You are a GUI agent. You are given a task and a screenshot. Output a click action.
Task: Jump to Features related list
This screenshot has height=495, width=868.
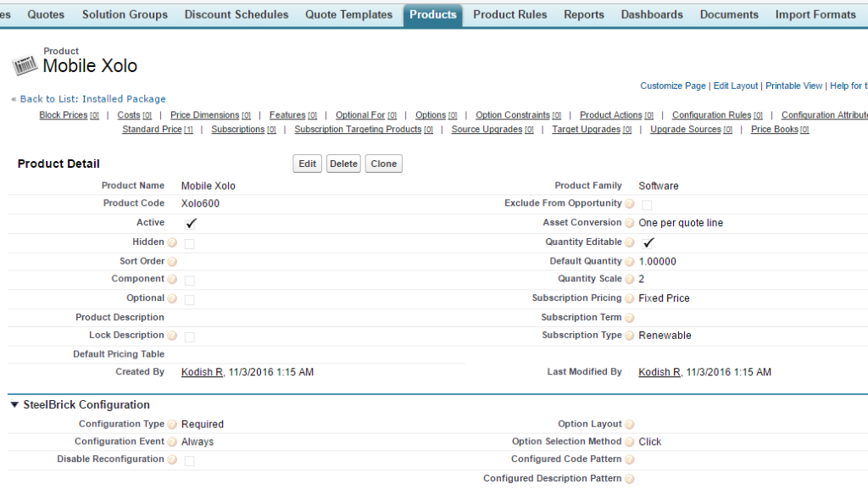292,115
